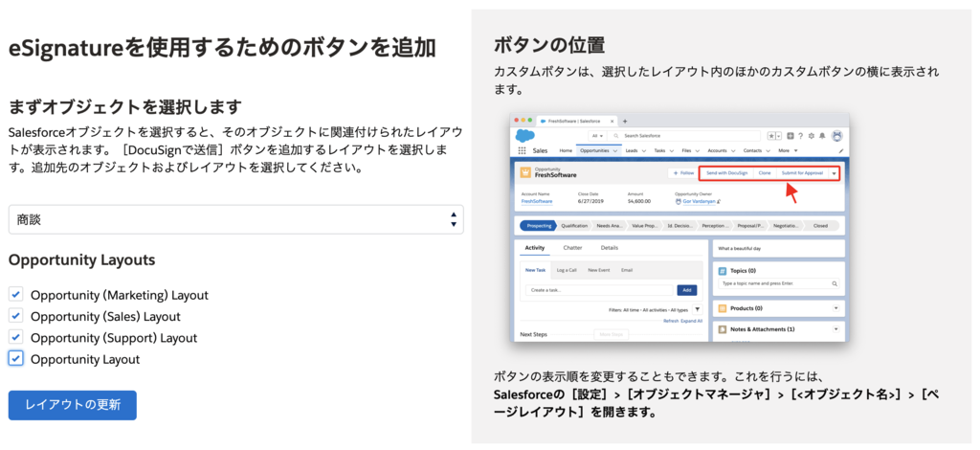Expand the Contacts nav chevron
This screenshot has width=980, height=450.
pyautogui.click(x=768, y=151)
